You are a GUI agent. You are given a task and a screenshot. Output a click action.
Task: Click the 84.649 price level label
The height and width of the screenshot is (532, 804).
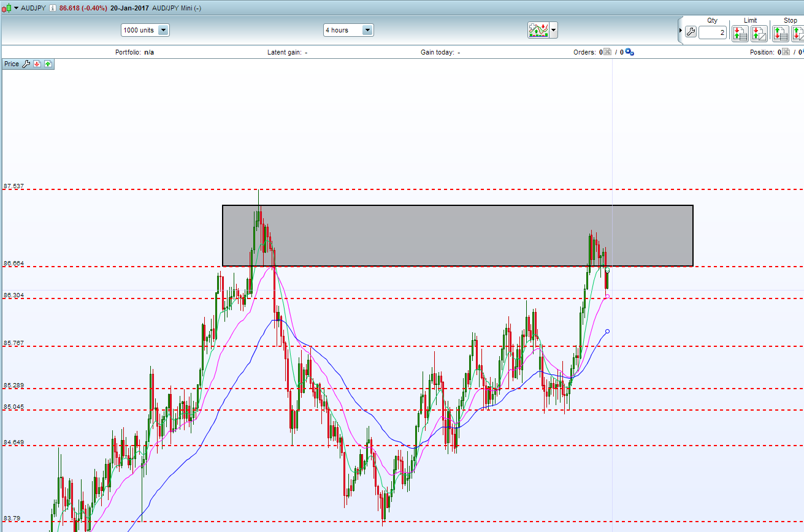[x=13, y=442]
